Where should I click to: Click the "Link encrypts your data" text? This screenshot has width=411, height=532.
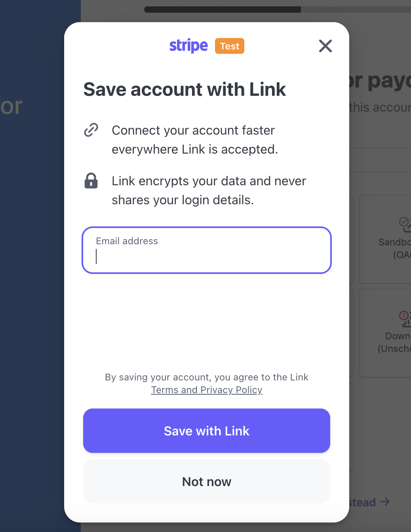pyautogui.click(x=209, y=181)
